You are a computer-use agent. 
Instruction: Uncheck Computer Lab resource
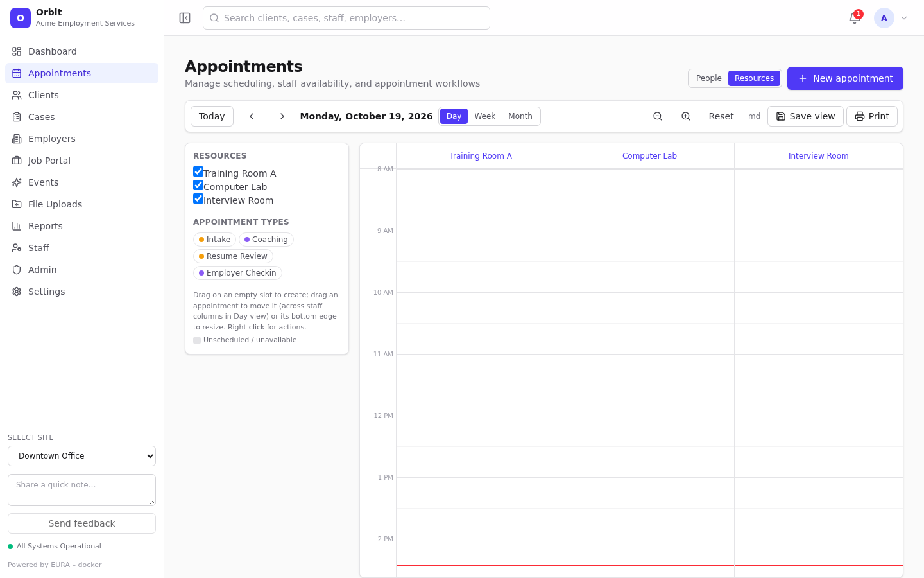[x=198, y=185]
